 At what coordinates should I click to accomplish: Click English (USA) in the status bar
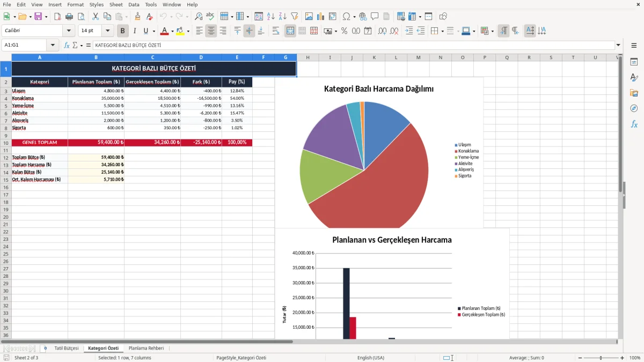point(371,358)
